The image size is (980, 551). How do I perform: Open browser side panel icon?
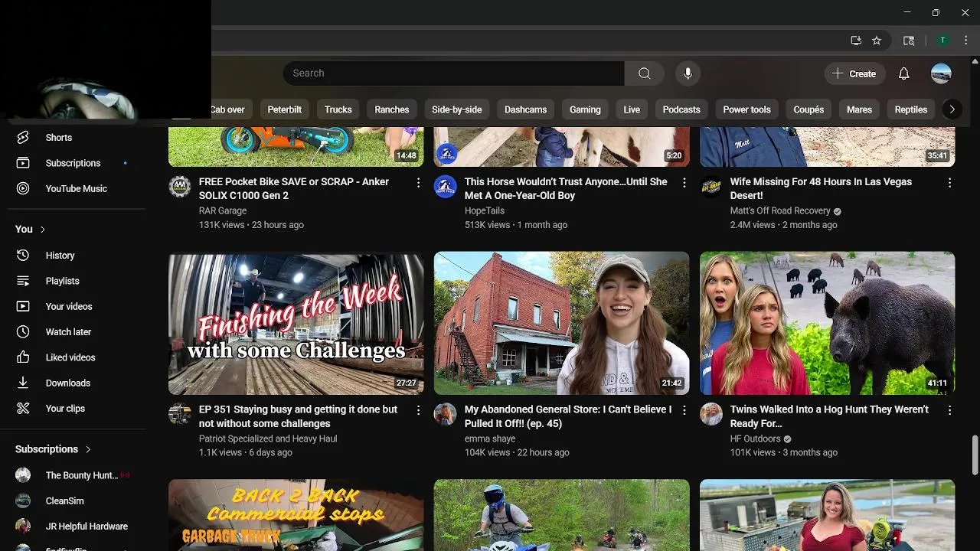[909, 41]
